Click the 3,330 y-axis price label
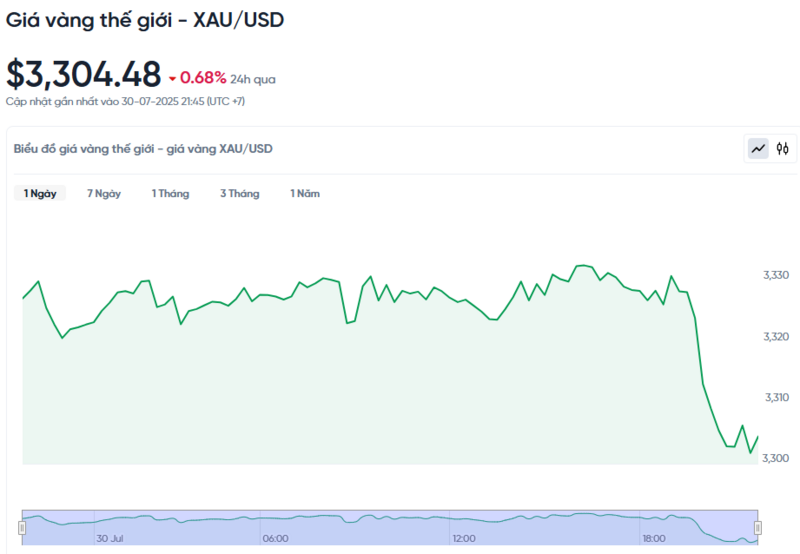Screen dimensions: 800x554 click(776, 275)
